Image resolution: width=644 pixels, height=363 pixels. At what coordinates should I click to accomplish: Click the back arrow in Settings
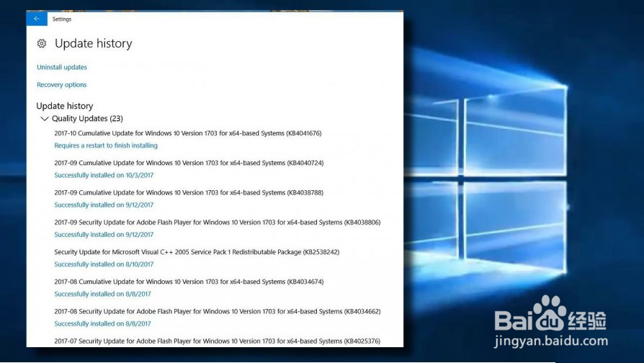tap(37, 19)
